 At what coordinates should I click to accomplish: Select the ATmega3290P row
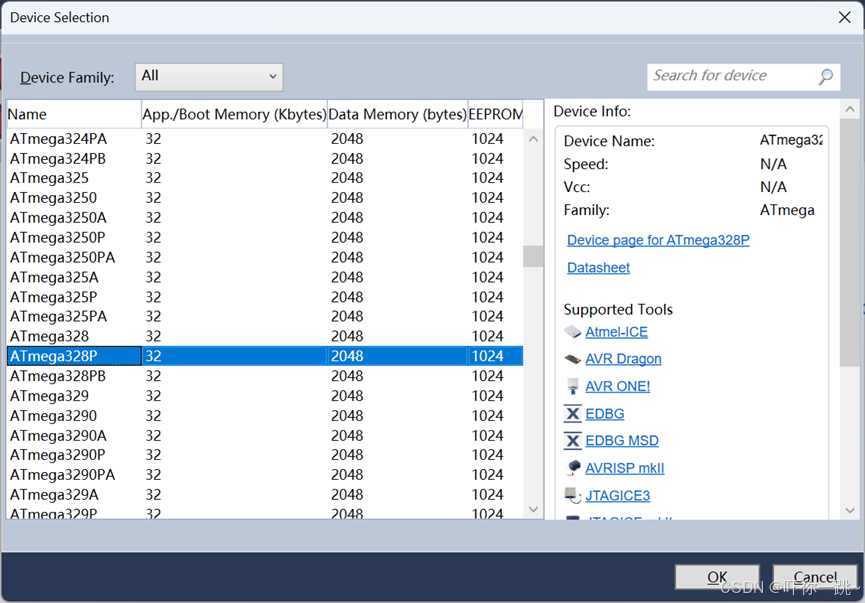pyautogui.click(x=265, y=455)
